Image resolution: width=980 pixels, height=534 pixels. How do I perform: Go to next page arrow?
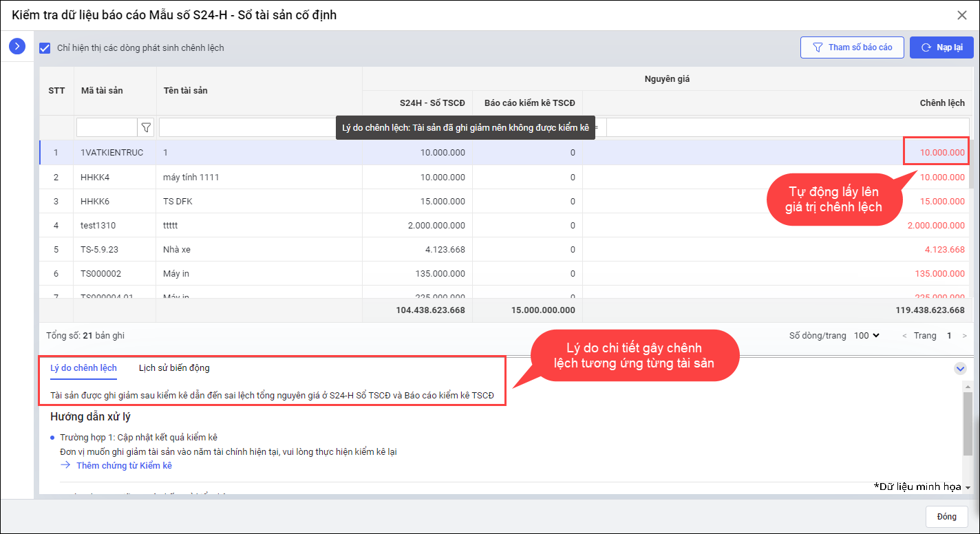pyautogui.click(x=964, y=336)
